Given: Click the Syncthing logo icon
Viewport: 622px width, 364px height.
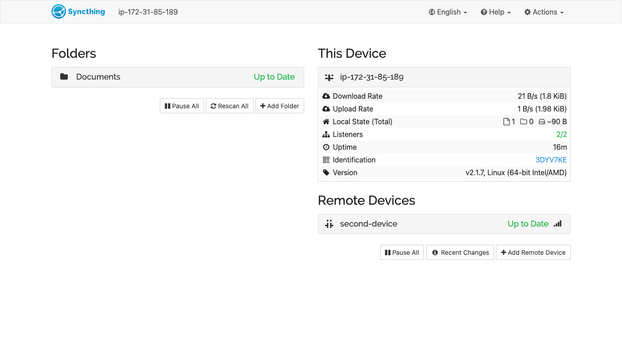Looking at the screenshot, I should click(59, 12).
